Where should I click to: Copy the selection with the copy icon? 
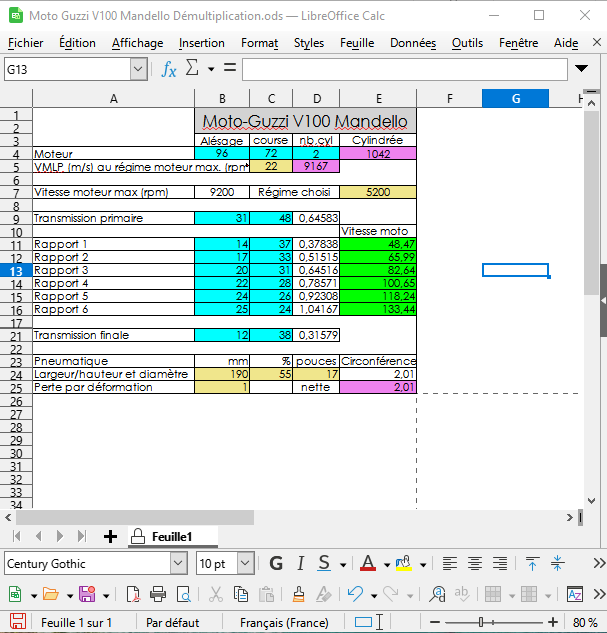241,594
